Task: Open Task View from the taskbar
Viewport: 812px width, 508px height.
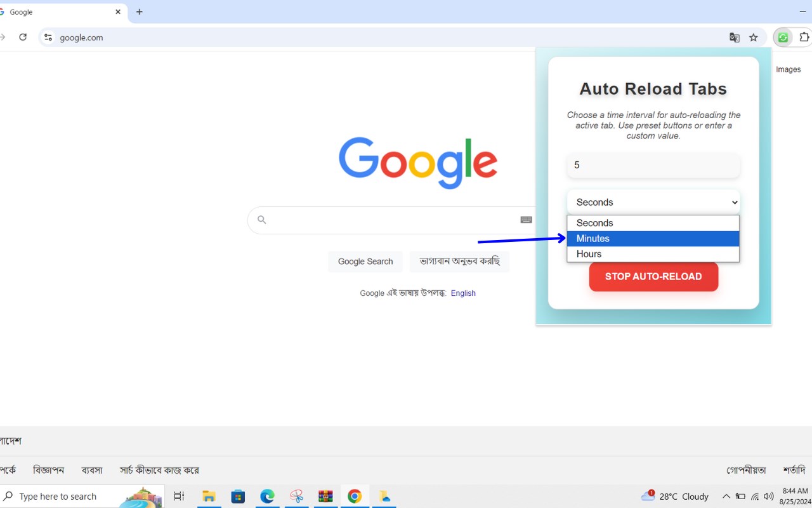Action: pos(179,497)
